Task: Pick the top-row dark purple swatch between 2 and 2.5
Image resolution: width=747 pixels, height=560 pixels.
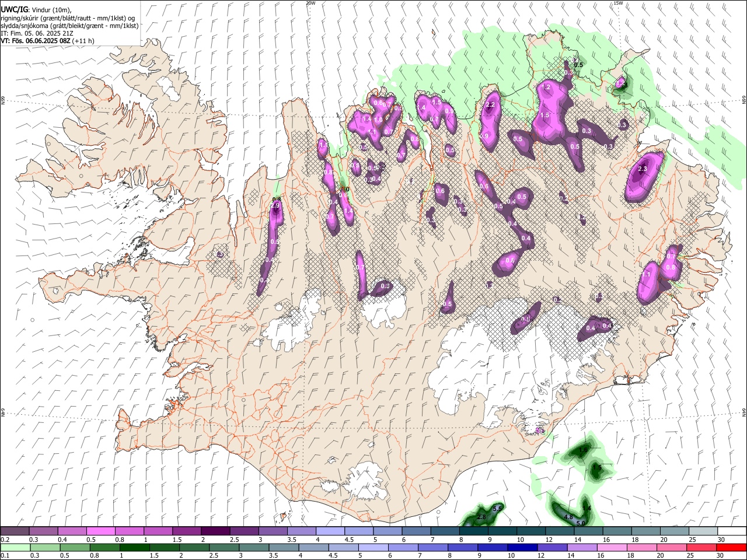Action: [x=215, y=531]
